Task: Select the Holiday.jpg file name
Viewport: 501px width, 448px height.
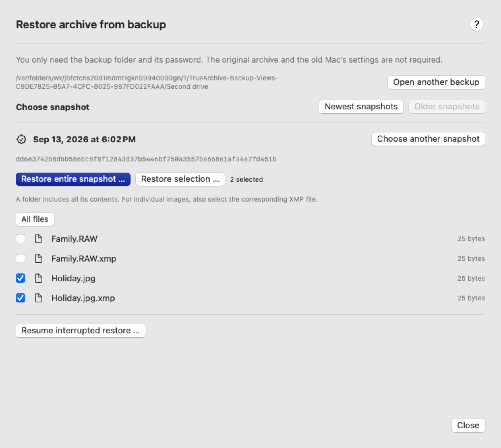Action: tap(73, 279)
